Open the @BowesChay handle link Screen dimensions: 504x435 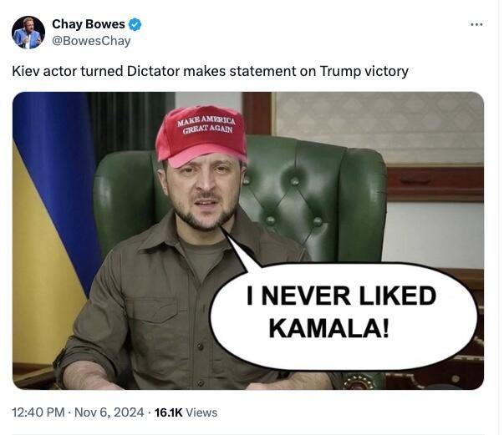91,41
